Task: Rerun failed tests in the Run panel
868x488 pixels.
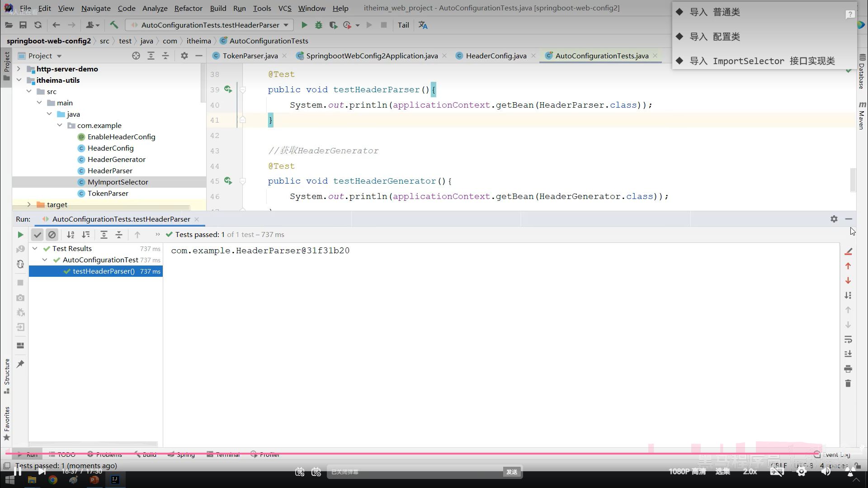Action: coord(20,249)
